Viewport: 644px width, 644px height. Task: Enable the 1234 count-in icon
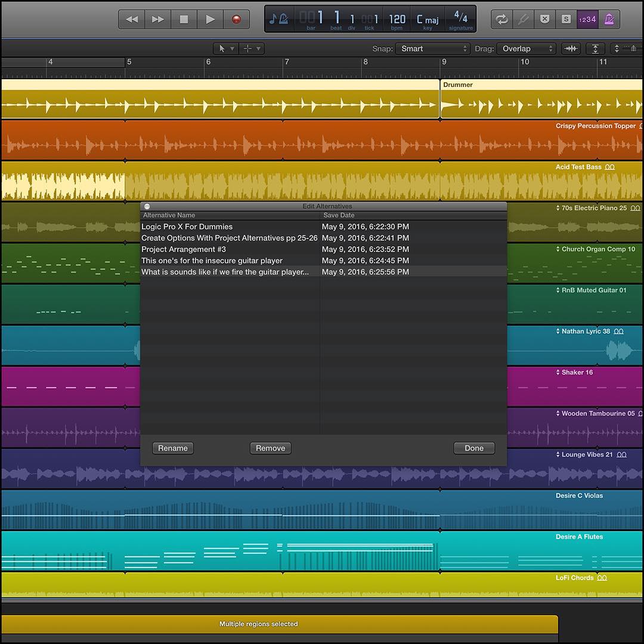[x=587, y=19]
